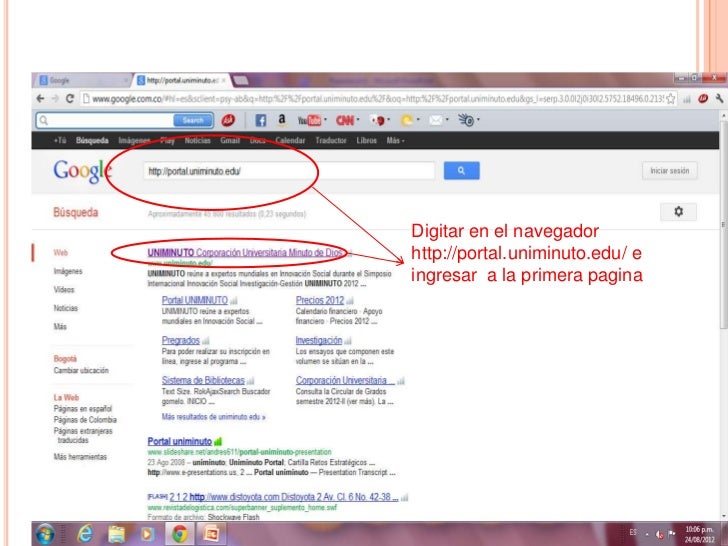Expand the CNN toolbar dropdown arrow
This screenshot has width=728, height=546.
[x=358, y=120]
